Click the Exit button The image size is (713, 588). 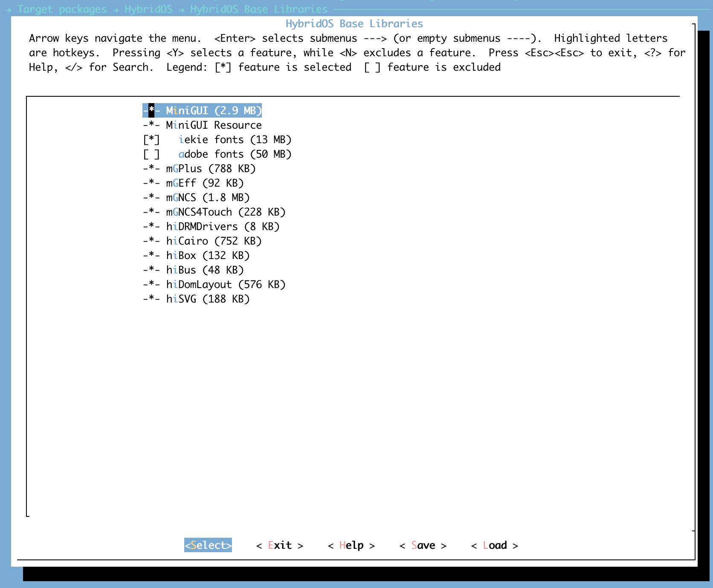(x=280, y=545)
